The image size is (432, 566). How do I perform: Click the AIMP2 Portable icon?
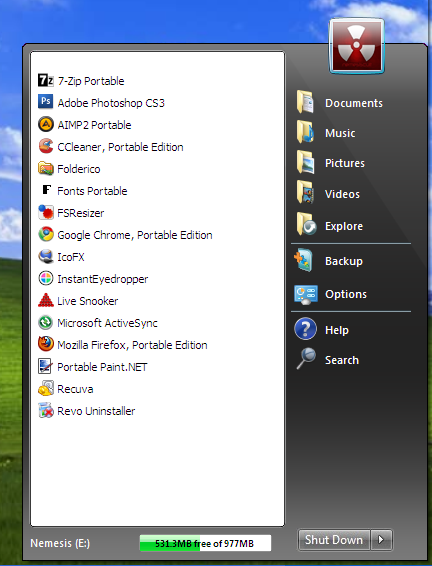click(x=46, y=124)
